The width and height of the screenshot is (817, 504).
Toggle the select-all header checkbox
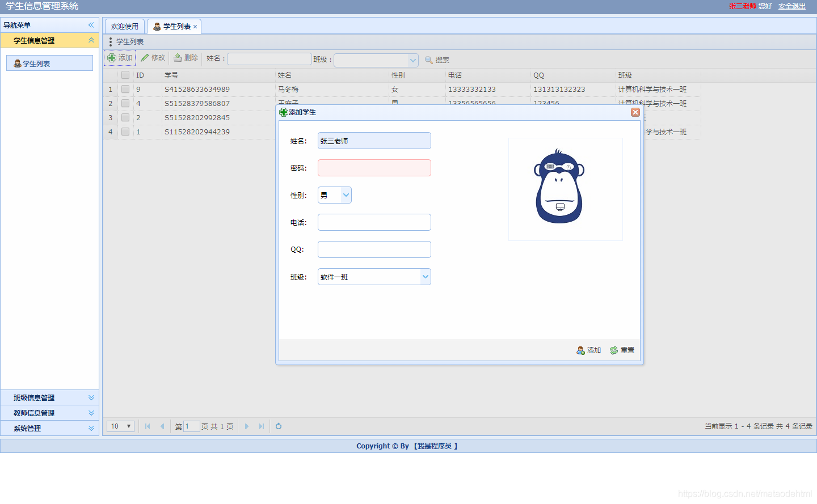point(125,75)
